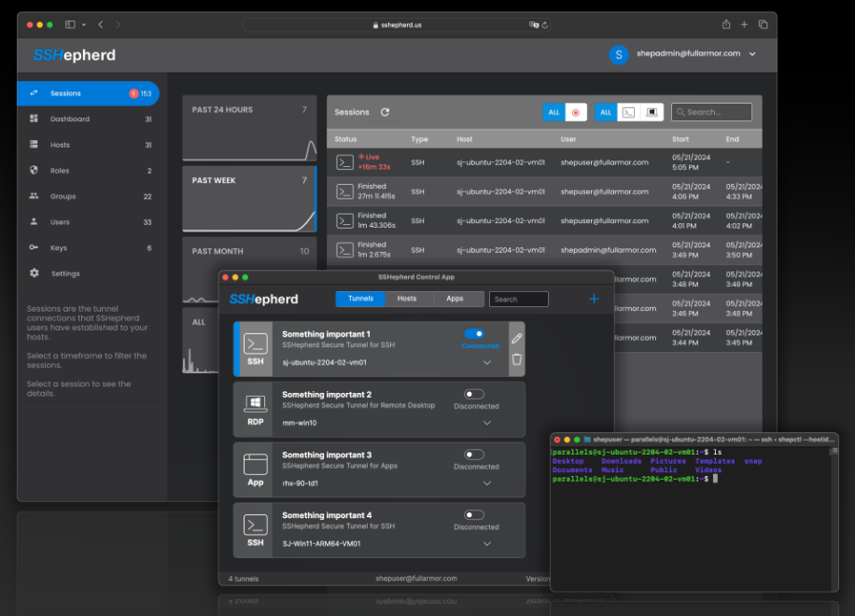Enable Something important 4 tunnel toggle
The image size is (855, 616).
click(x=474, y=515)
